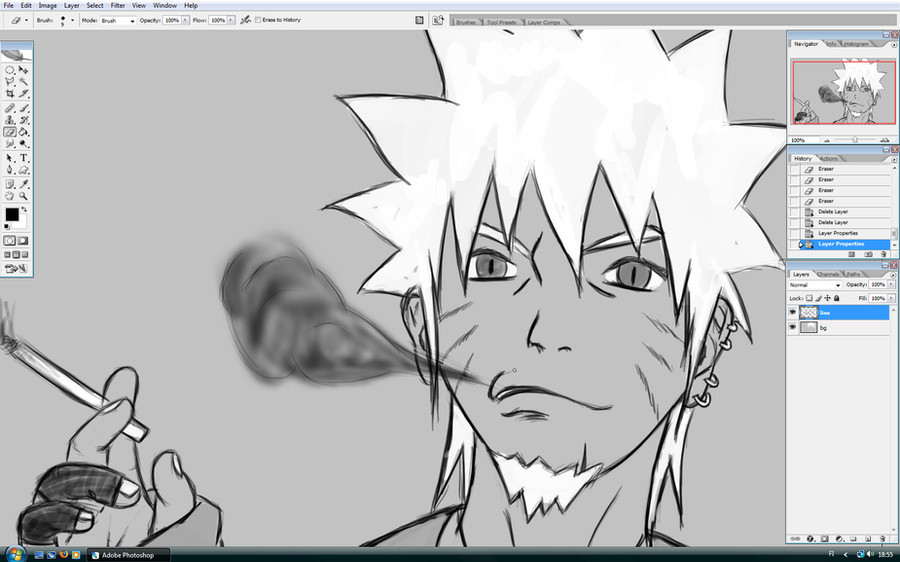
Task: Select the Healing Brush tool
Action: click(x=10, y=108)
